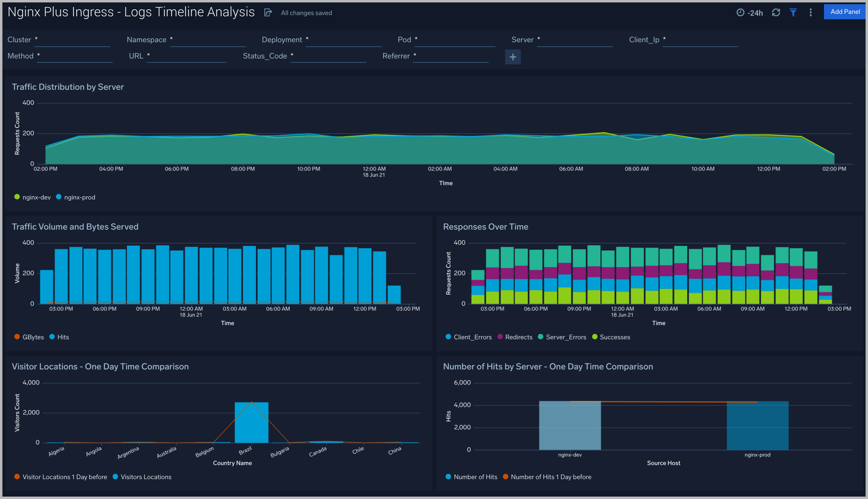This screenshot has width=868, height=499.
Task: Click the Client_Errors legend color dot
Action: tap(448, 337)
